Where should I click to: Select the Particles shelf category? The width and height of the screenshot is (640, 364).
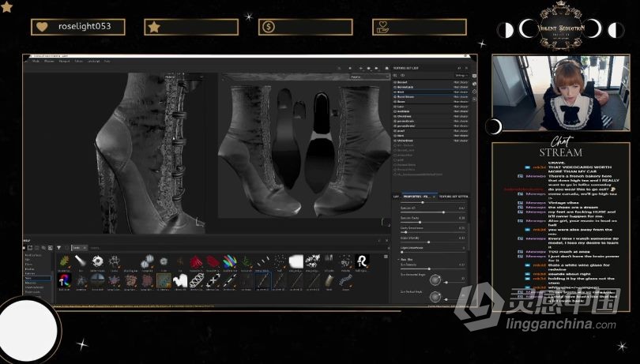click(29, 274)
